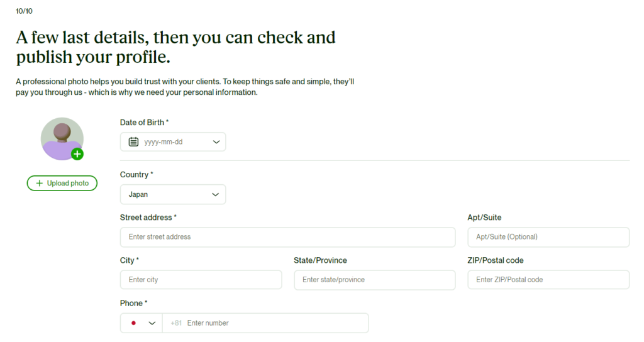Click into the Street address field

point(287,237)
